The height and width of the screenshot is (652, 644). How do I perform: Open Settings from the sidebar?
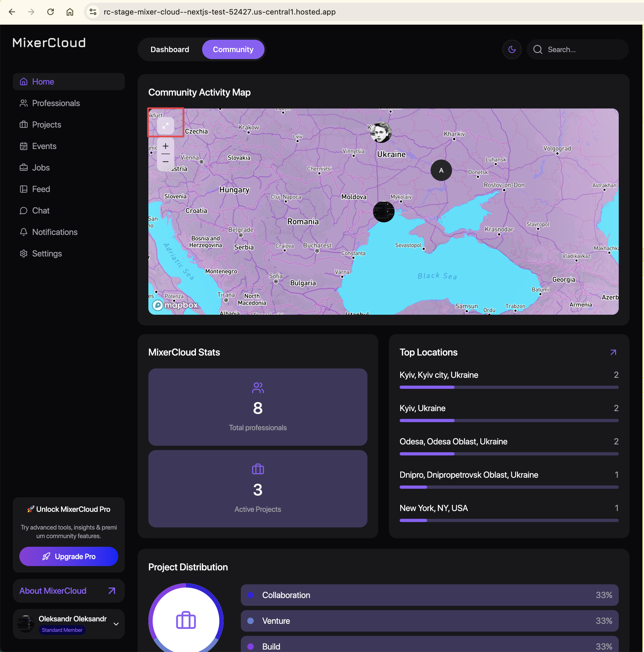pos(47,253)
